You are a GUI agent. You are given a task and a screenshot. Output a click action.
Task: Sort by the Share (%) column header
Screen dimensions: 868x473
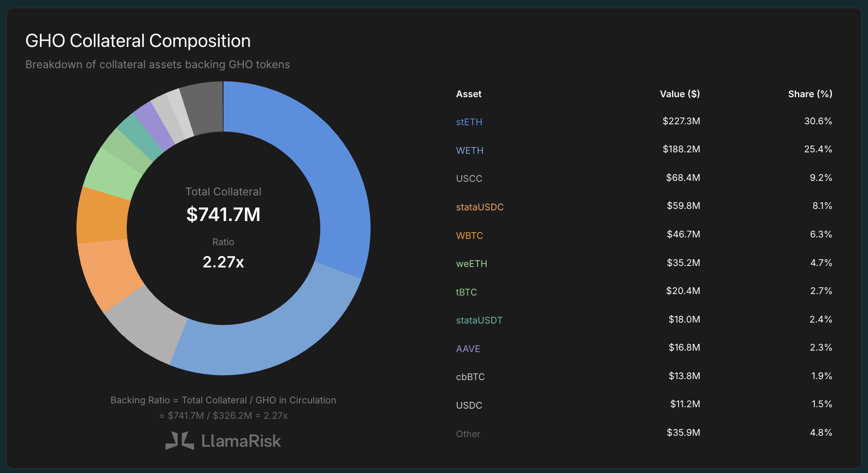click(810, 94)
